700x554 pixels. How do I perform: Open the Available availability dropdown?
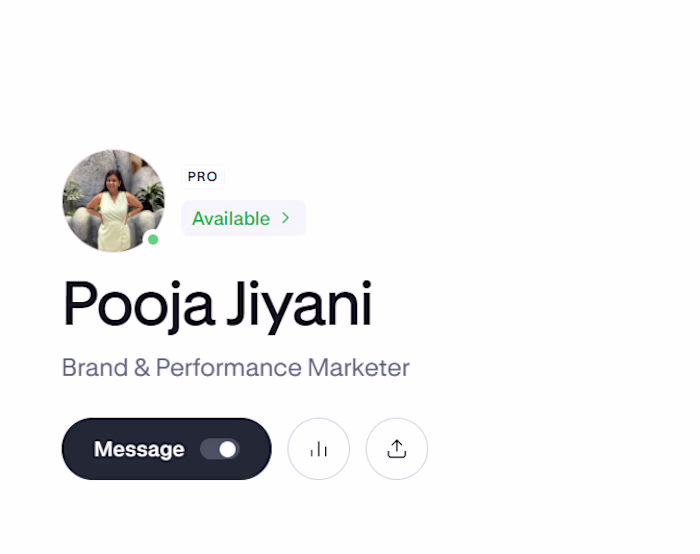point(243,218)
